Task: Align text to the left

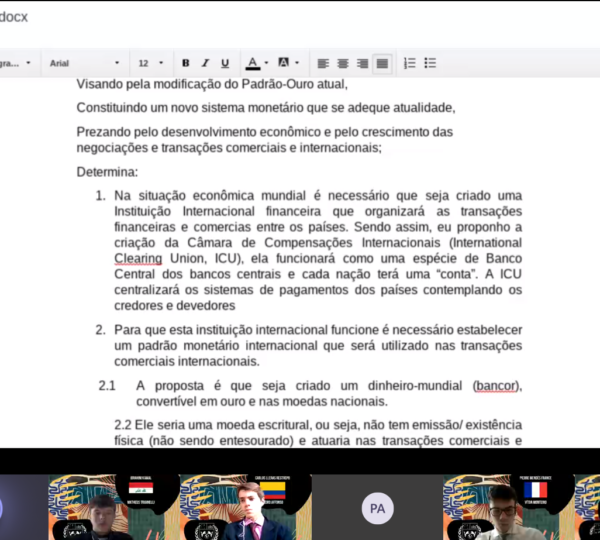Action: coord(323,63)
